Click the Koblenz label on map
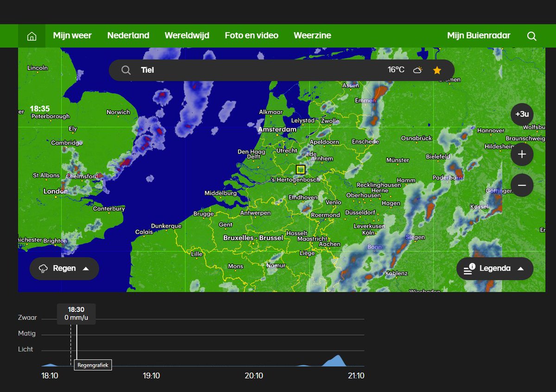 click(x=396, y=273)
